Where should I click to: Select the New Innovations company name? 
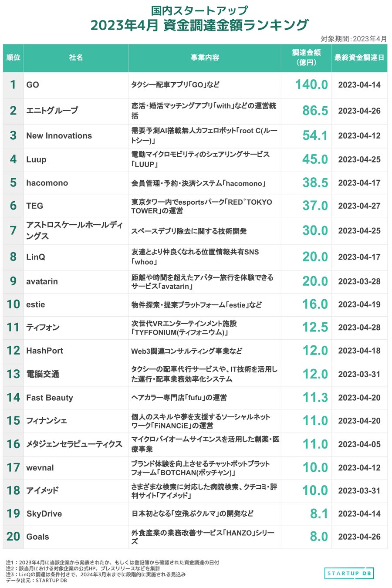coord(59,135)
